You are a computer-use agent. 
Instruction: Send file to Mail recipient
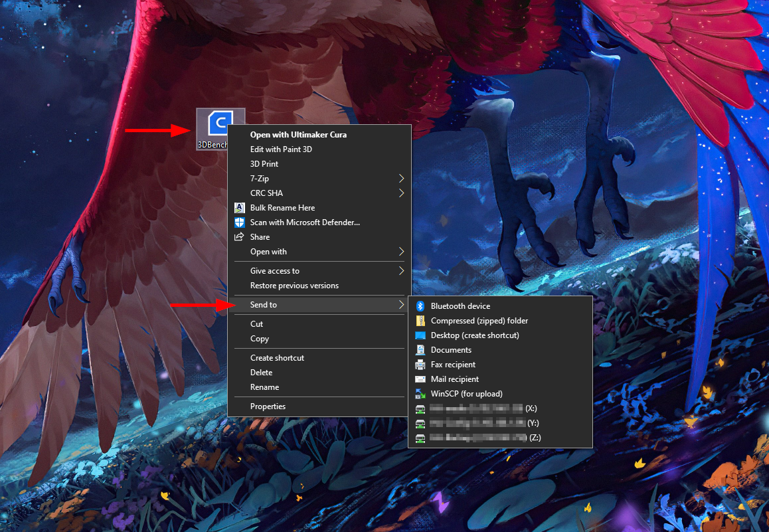(500, 379)
